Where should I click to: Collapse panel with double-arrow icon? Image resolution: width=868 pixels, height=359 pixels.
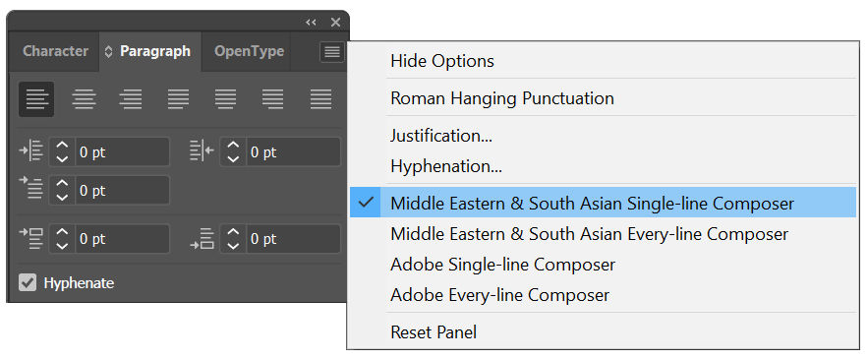pyautogui.click(x=311, y=23)
